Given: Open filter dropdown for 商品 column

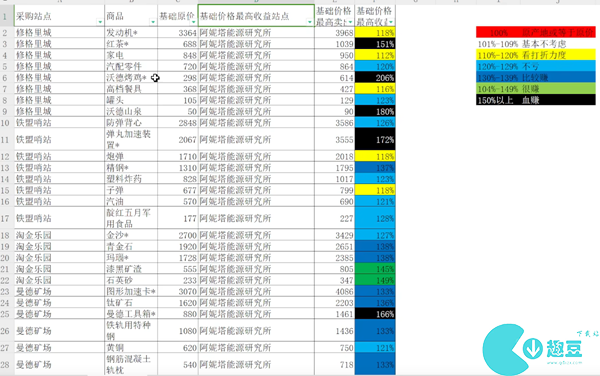Looking at the screenshot, I should pos(153,22).
